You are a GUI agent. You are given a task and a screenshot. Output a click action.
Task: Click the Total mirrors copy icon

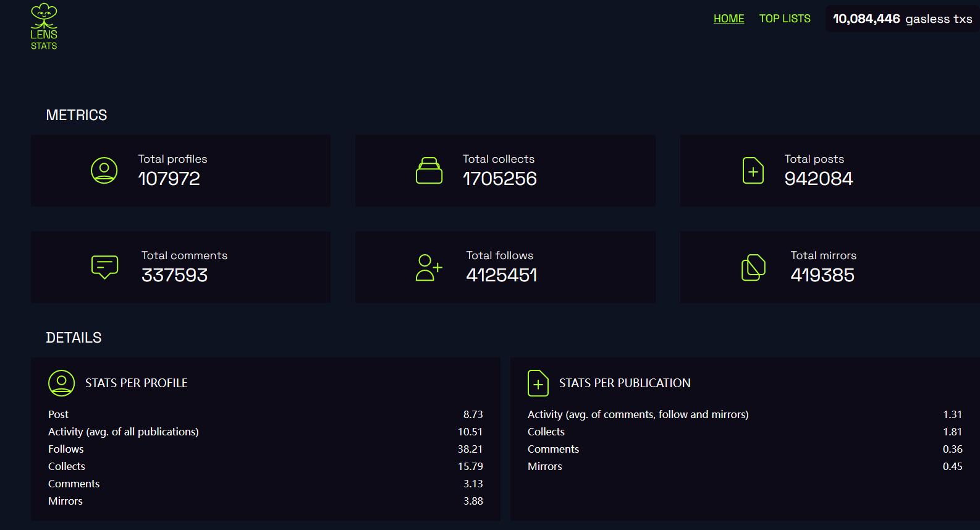click(753, 267)
